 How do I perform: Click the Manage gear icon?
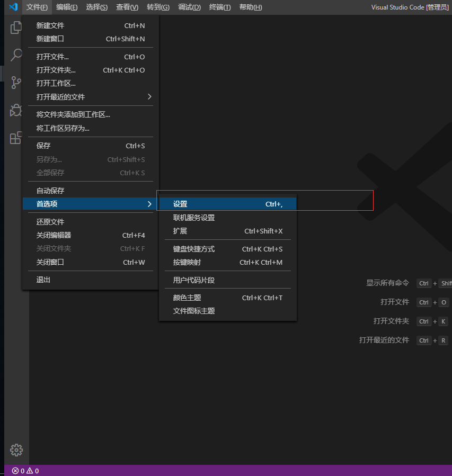click(x=16, y=450)
